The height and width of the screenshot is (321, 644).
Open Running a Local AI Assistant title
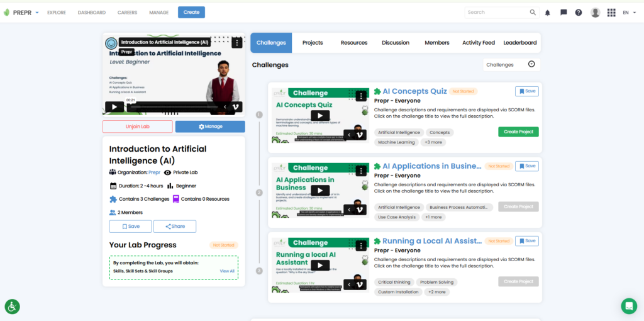pyautogui.click(x=431, y=241)
